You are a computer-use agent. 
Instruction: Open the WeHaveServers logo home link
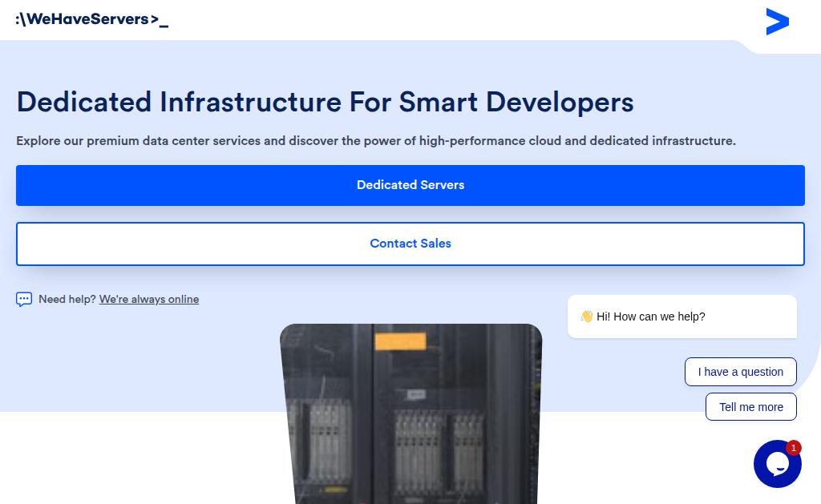92,19
